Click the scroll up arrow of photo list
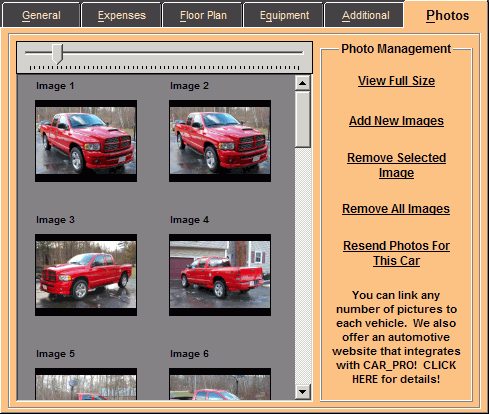 click(303, 83)
